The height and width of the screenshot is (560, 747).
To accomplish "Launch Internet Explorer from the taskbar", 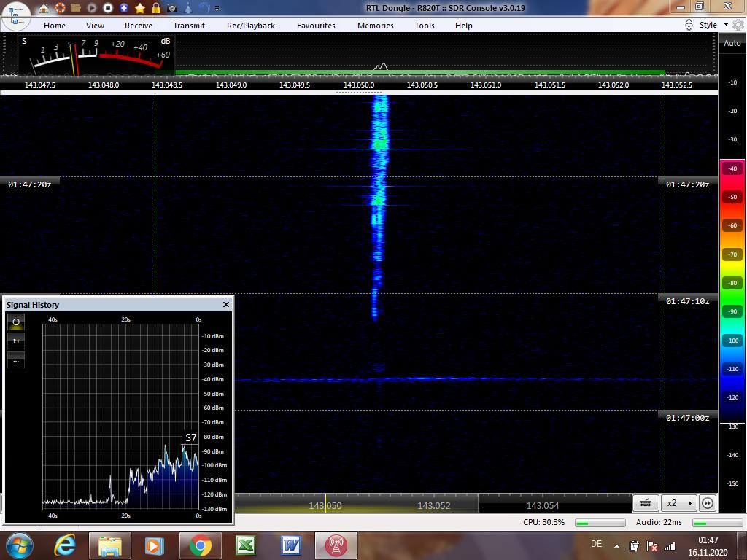I will tap(65, 545).
